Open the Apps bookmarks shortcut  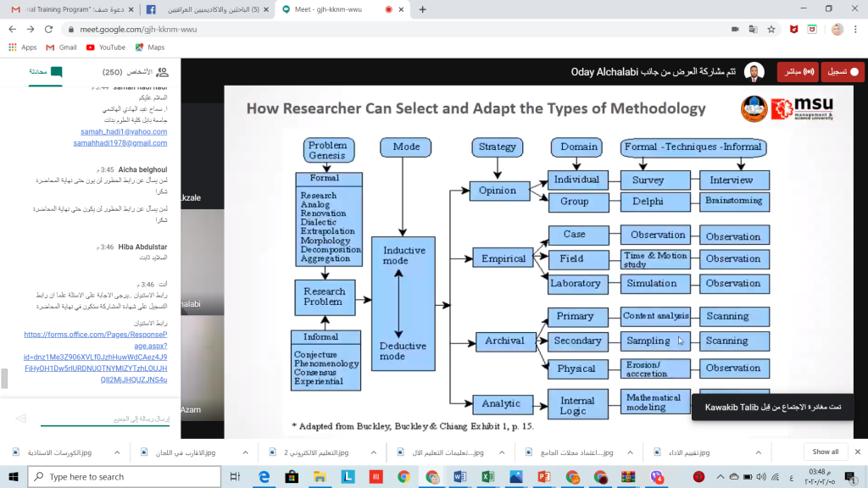click(23, 47)
